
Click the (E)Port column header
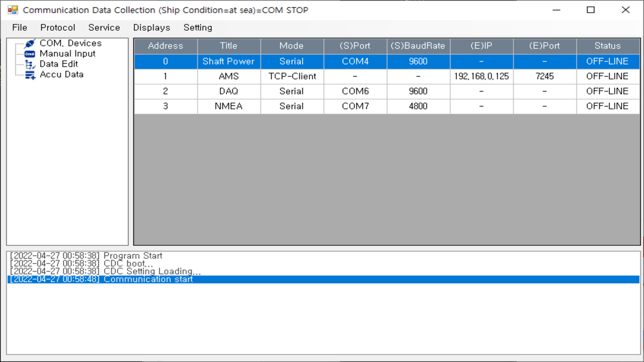[545, 46]
